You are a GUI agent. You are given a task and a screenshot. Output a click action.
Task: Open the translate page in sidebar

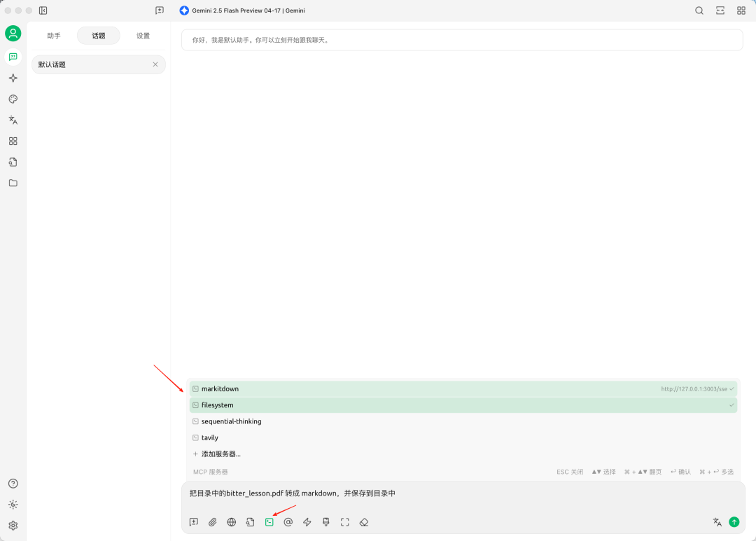13,120
